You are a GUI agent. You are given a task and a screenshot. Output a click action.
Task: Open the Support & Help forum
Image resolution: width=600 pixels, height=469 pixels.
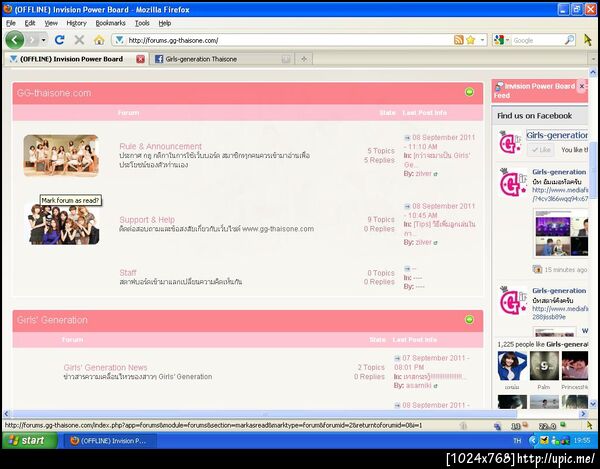click(x=147, y=220)
